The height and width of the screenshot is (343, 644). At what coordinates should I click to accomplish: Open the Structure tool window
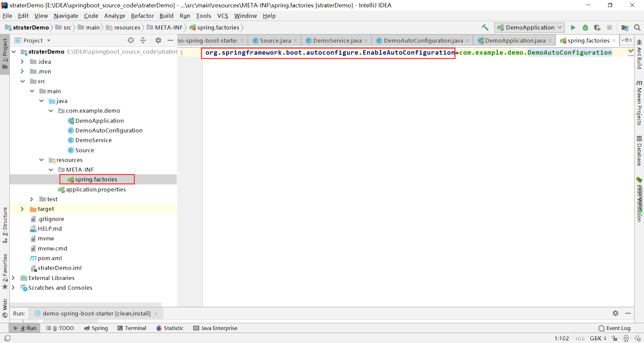(x=5, y=225)
